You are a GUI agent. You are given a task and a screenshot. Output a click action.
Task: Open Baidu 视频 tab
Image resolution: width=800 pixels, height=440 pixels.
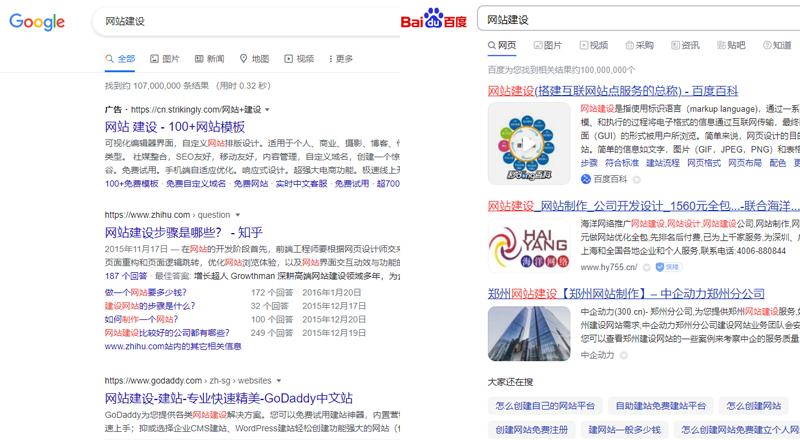tap(593, 45)
